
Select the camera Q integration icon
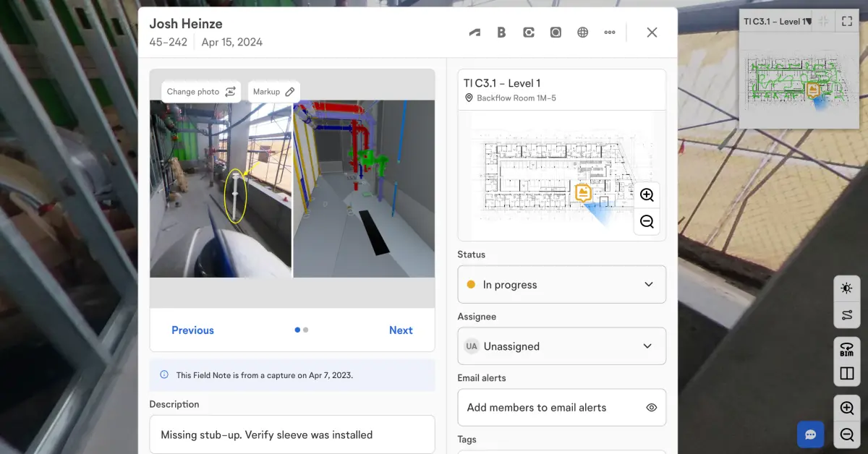click(556, 32)
